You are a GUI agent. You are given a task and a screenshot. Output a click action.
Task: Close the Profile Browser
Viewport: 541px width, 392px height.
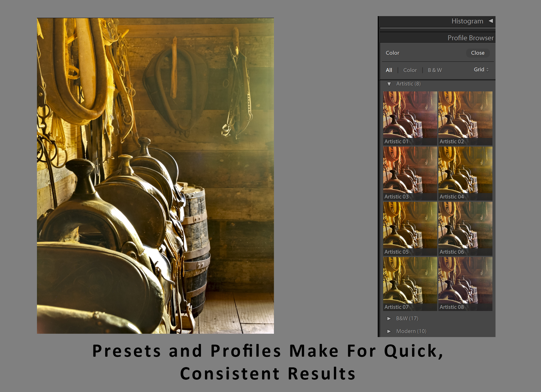click(477, 53)
